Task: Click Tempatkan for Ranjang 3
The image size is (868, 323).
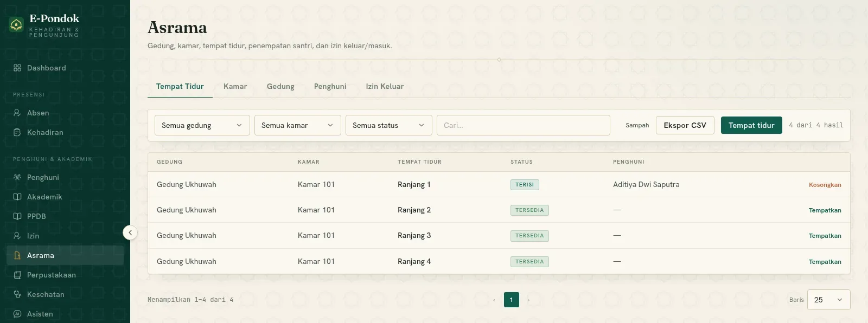Action: [x=825, y=236]
